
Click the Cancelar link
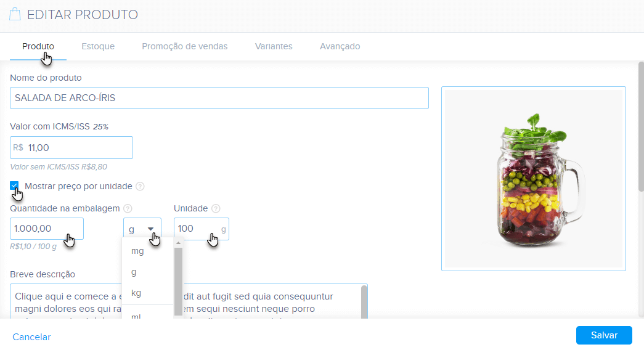[31, 337]
